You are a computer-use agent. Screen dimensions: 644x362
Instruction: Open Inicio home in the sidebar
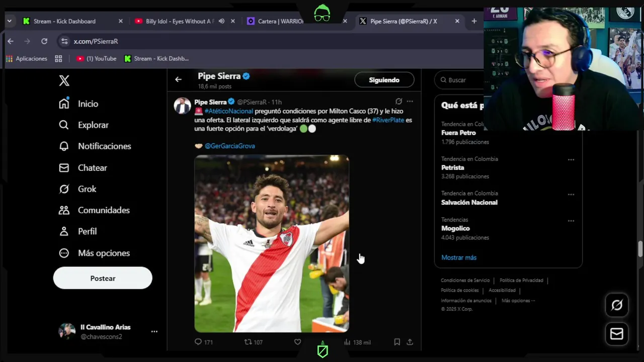pos(78,104)
